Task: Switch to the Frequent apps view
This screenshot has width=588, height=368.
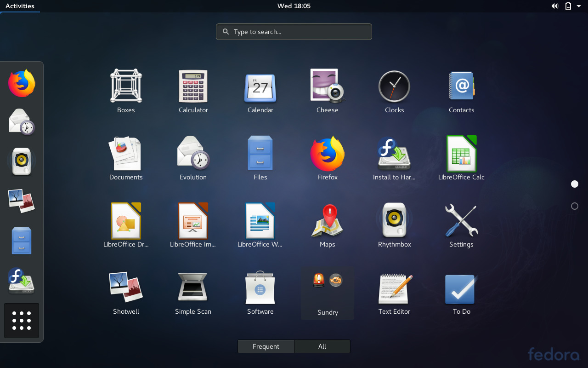Action: tap(266, 346)
